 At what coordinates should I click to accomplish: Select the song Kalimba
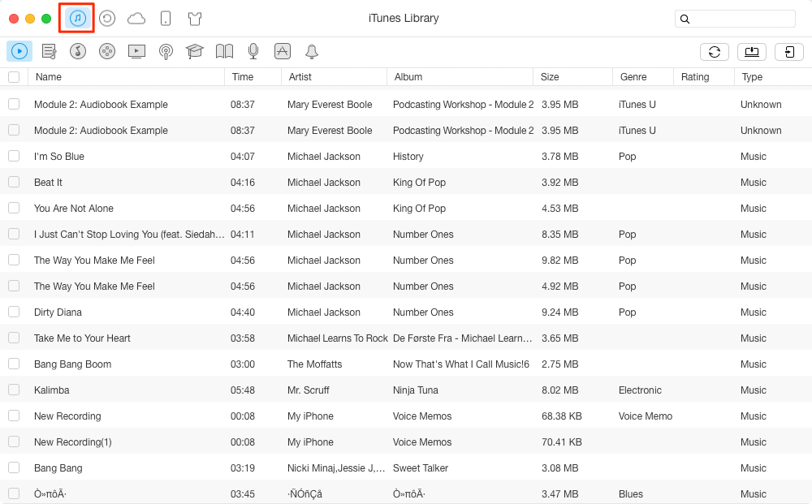pyautogui.click(x=51, y=390)
